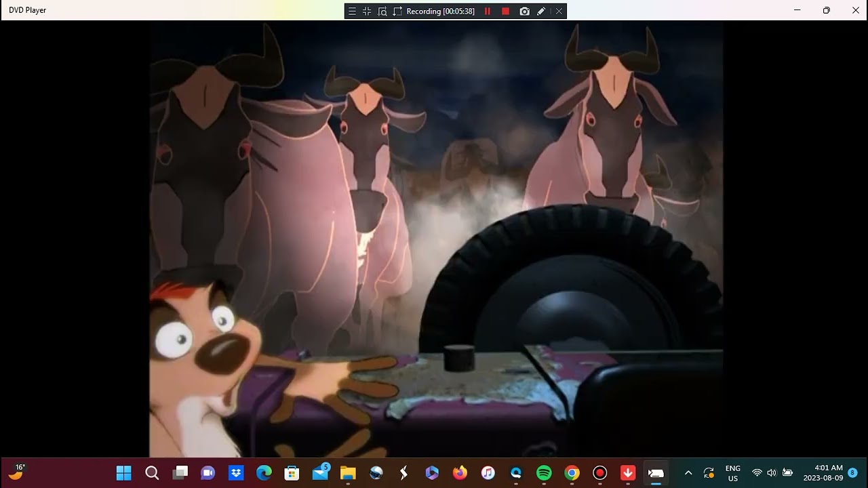Open clock showing 4:01 AM
The height and width of the screenshot is (488, 868).
(x=823, y=473)
